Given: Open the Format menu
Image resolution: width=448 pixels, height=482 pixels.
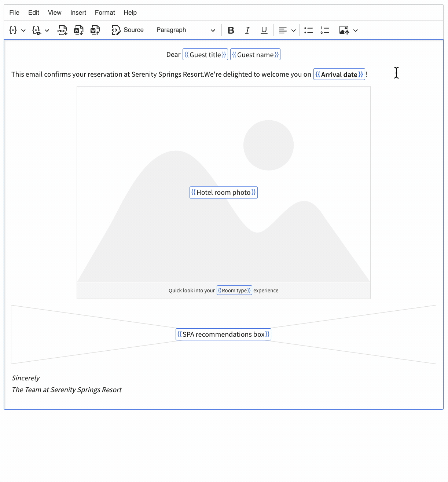Looking at the screenshot, I should pyautogui.click(x=105, y=12).
